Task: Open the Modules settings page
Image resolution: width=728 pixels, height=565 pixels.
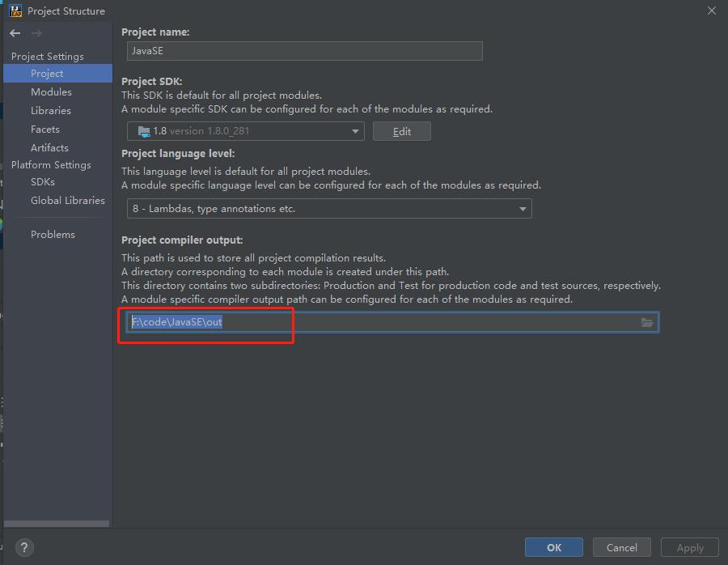Action: coord(51,92)
